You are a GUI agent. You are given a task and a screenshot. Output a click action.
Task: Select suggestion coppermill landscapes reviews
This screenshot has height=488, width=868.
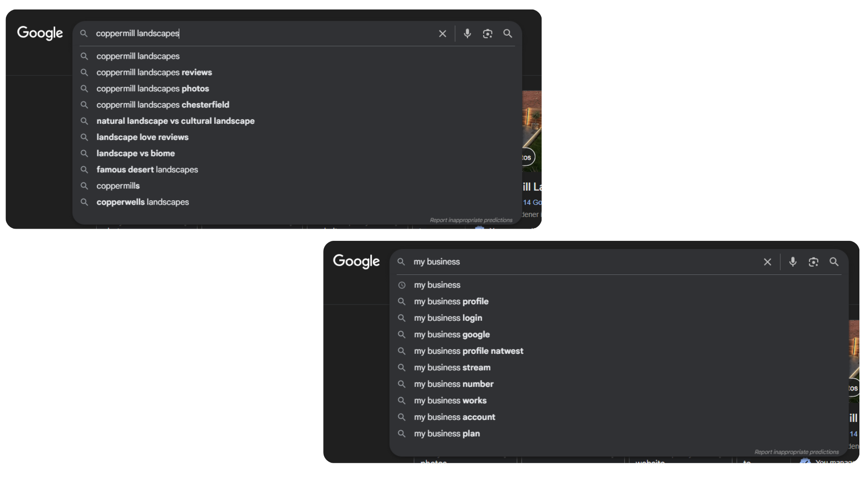coord(154,72)
